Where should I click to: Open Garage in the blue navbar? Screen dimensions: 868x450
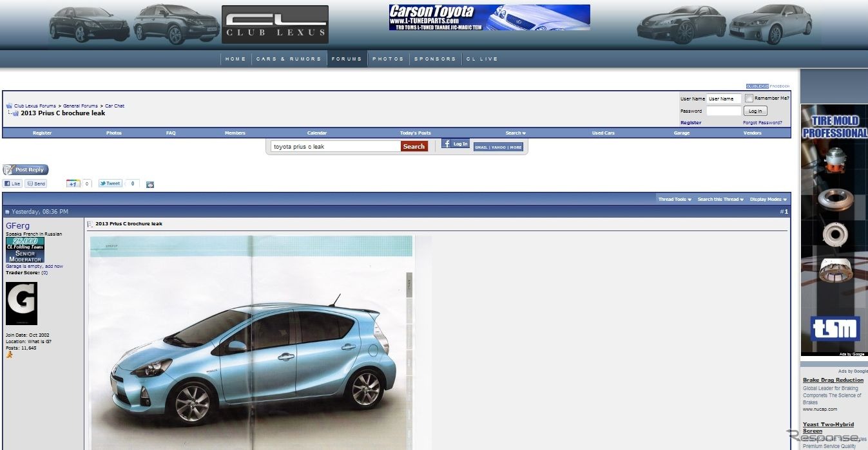(682, 133)
